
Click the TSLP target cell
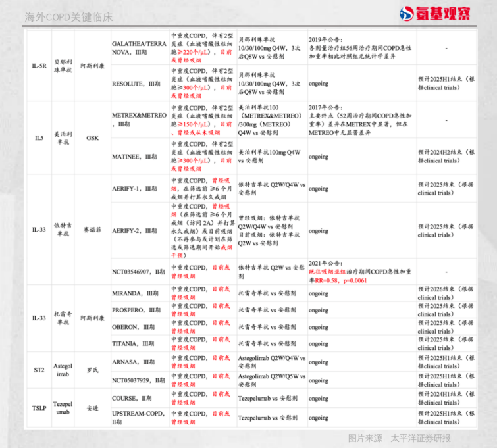pyautogui.click(x=39, y=409)
